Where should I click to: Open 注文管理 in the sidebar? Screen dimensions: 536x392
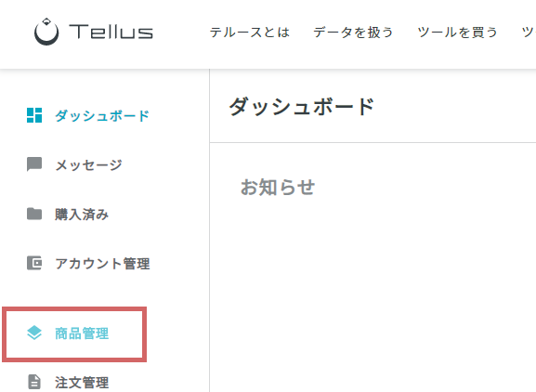(x=82, y=383)
